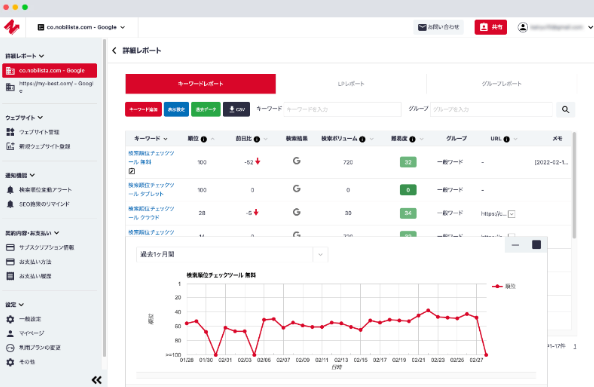This screenshot has width=594, height=387.
Task: Sort by the キーワード column arrow
Action: (166, 139)
